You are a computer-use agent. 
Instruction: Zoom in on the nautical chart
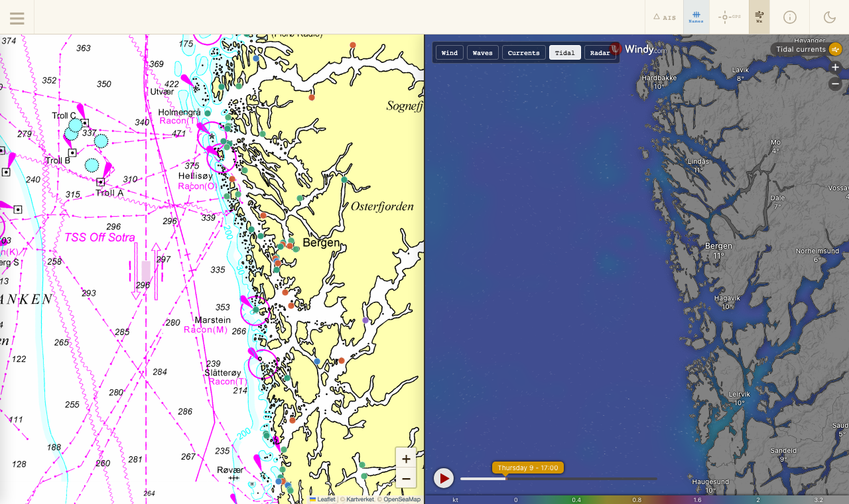click(x=406, y=458)
